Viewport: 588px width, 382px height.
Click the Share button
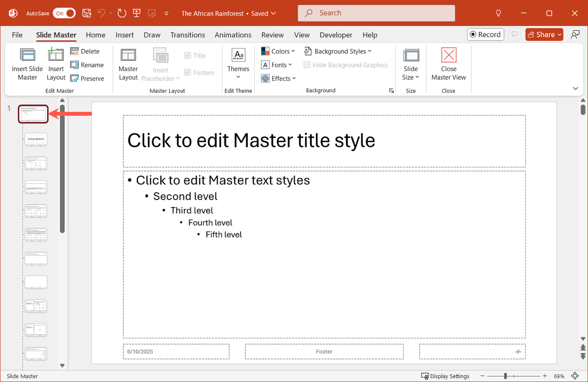coord(544,34)
